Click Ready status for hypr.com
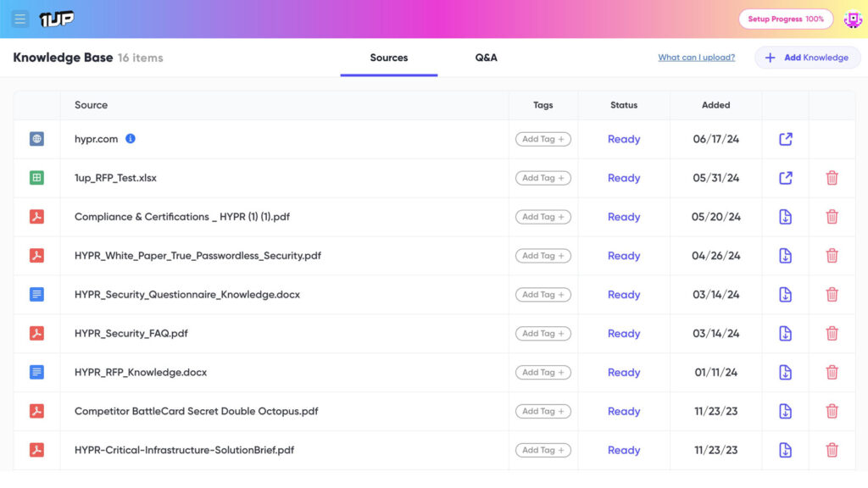868x488 pixels. coord(624,139)
